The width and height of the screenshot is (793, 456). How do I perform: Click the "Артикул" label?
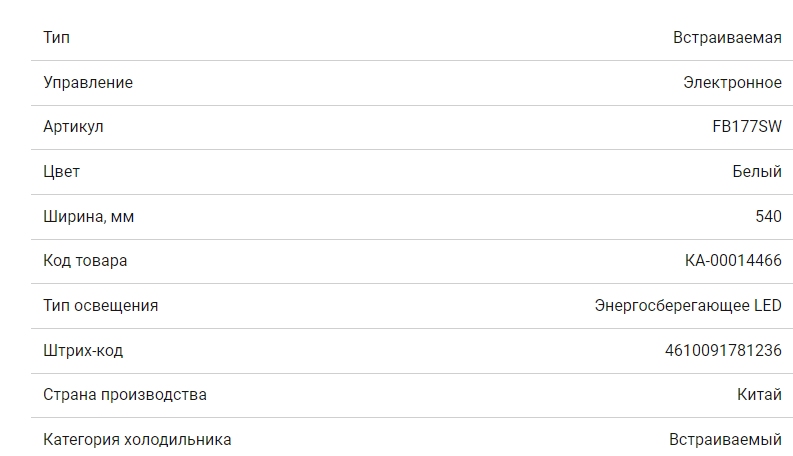click(73, 127)
